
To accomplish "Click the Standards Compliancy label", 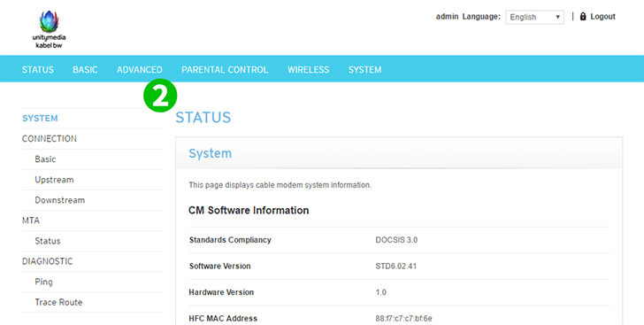I will coord(230,240).
